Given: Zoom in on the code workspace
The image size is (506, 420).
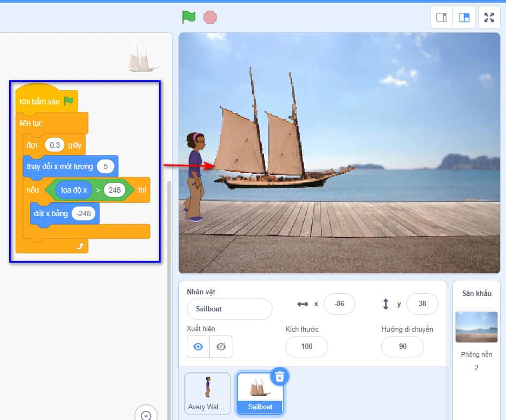Looking at the screenshot, I should point(146,415).
